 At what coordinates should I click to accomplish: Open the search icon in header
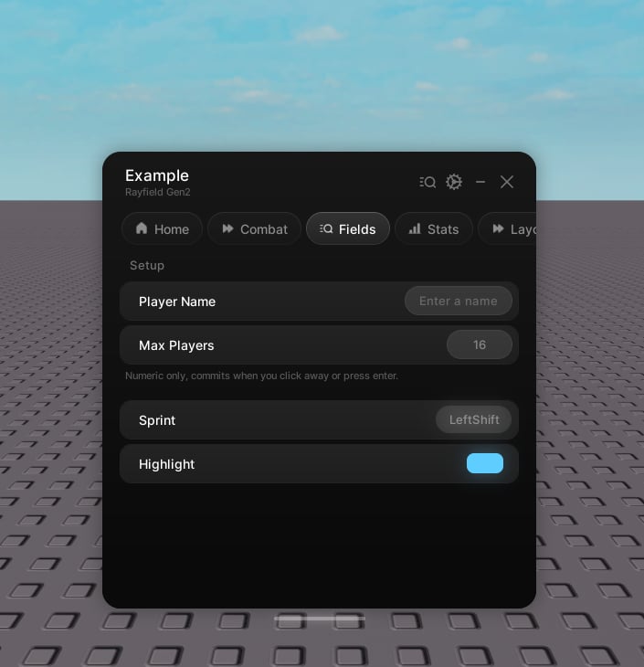(428, 182)
